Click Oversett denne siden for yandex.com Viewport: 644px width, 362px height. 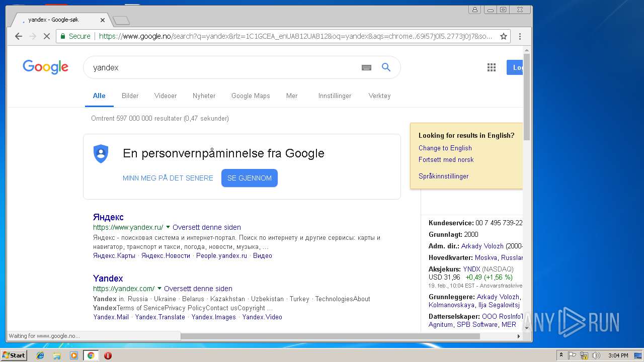point(198,289)
